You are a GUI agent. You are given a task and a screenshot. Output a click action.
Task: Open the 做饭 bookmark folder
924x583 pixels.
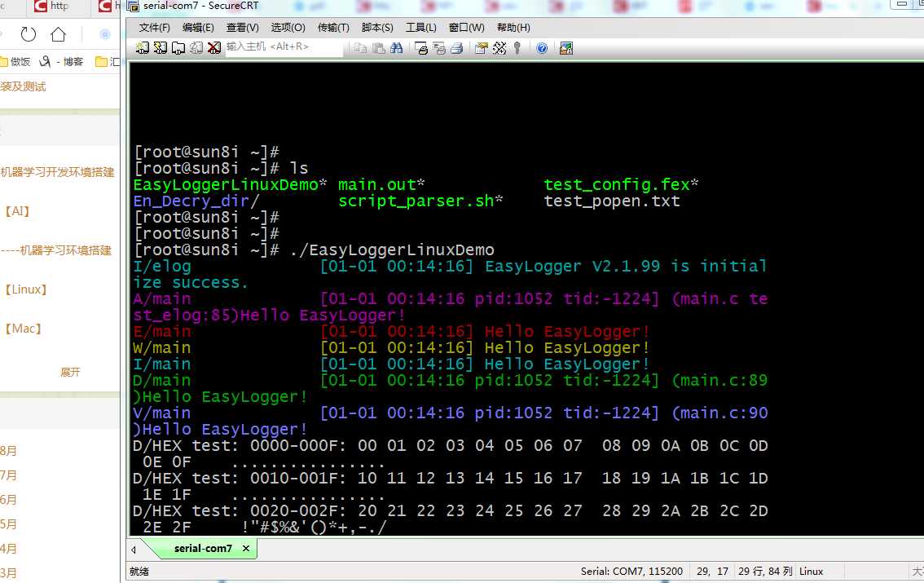tap(15, 61)
